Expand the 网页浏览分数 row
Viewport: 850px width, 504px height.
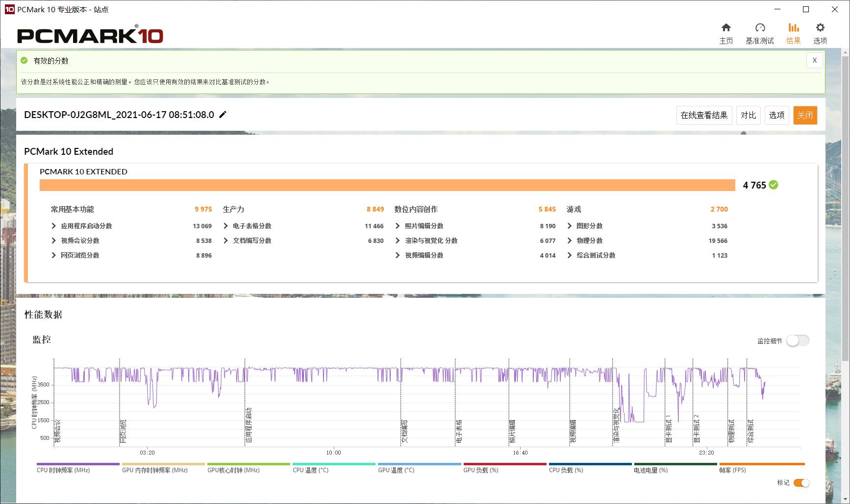[54, 255]
